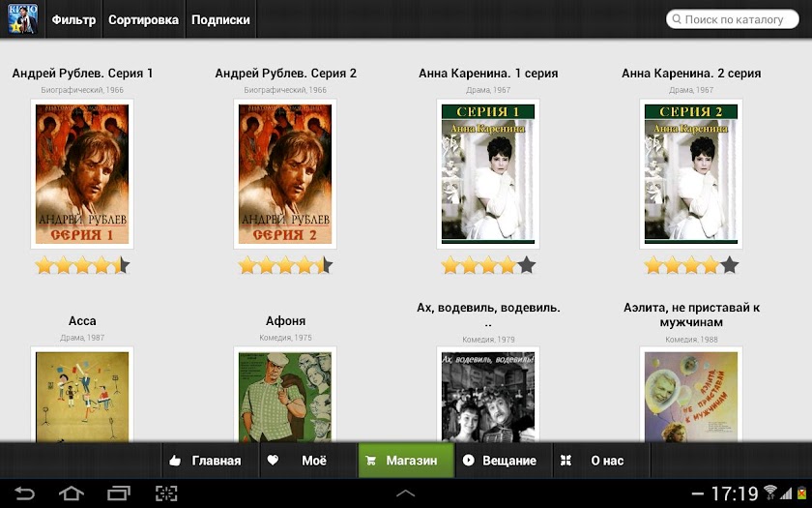Screen dimensions: 812x508
Task: Open the Подписки menu
Action: (220, 19)
